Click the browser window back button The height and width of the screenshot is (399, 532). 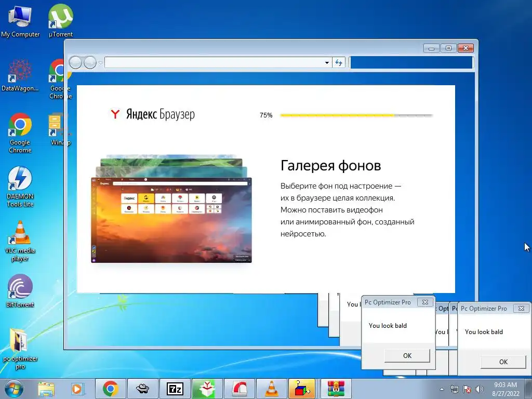point(75,62)
